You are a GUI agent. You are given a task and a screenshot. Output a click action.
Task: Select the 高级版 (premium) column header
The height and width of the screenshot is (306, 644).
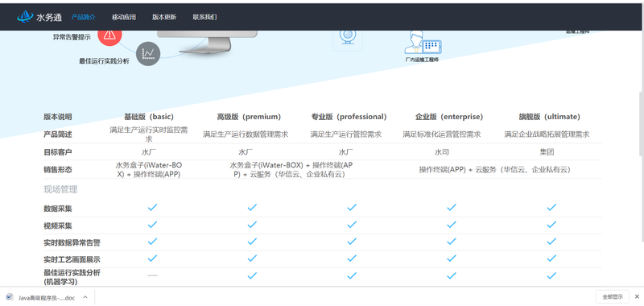pyautogui.click(x=249, y=117)
